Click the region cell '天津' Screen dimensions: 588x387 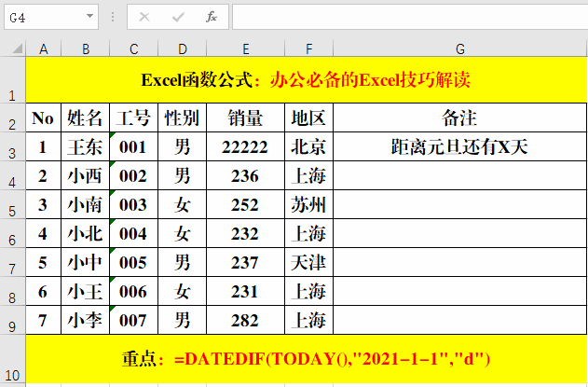click(x=309, y=262)
